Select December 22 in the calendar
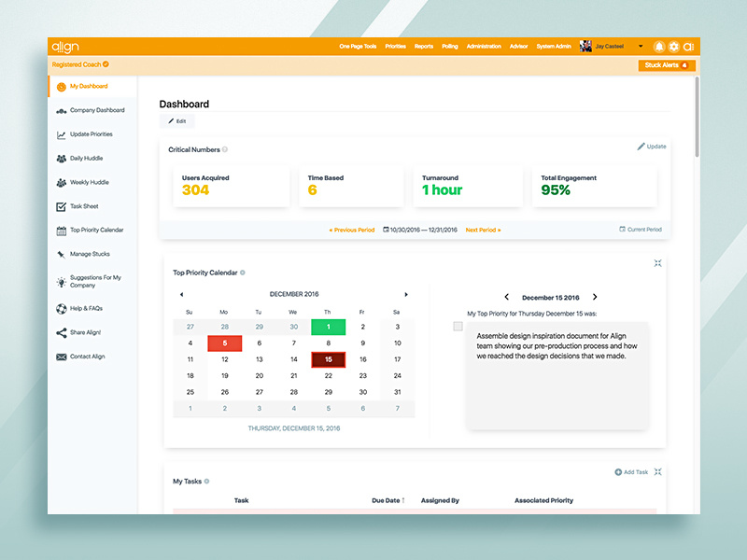The height and width of the screenshot is (560, 747). (x=329, y=376)
